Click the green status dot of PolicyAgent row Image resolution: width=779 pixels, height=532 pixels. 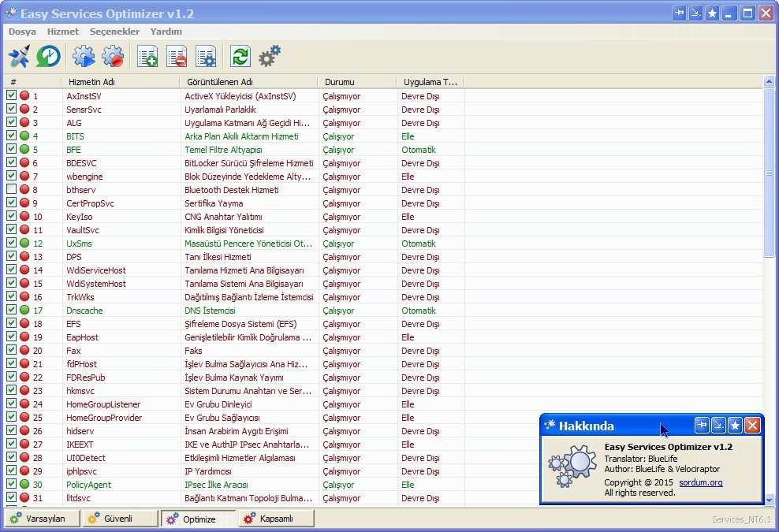pyautogui.click(x=24, y=484)
